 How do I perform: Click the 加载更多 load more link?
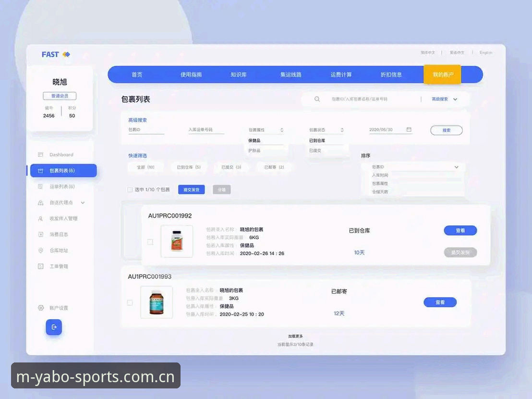pos(295,336)
